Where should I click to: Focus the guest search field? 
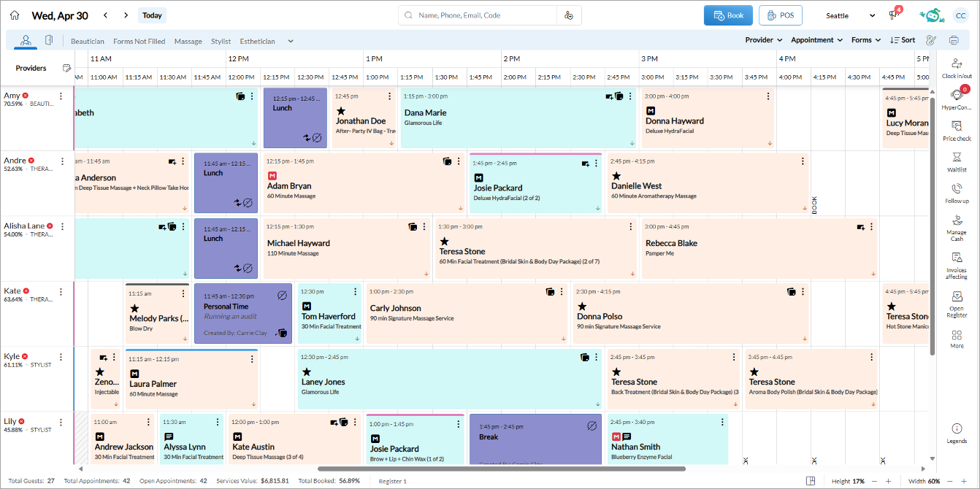tap(478, 15)
